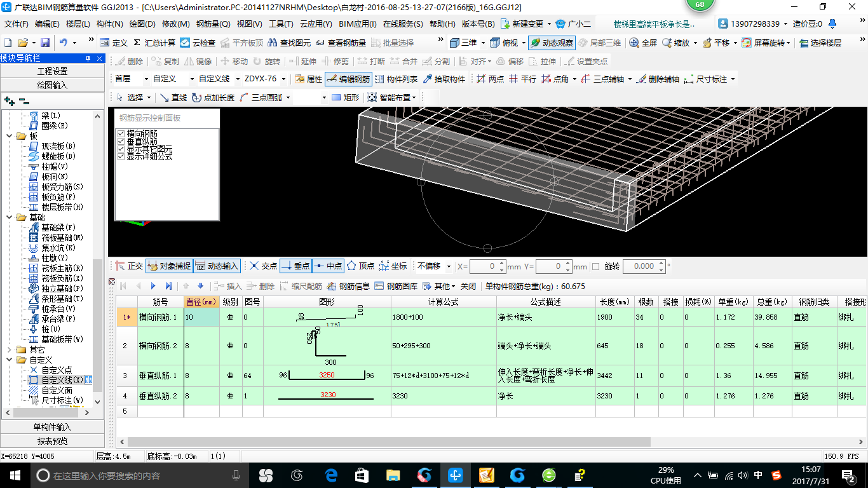The width and height of the screenshot is (868, 488).
Task: Click 查找图元 find element tool
Action: (290, 43)
